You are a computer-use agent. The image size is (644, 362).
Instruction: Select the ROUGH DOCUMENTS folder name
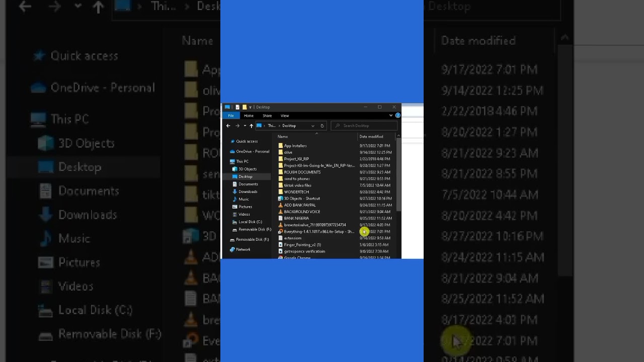click(x=302, y=172)
